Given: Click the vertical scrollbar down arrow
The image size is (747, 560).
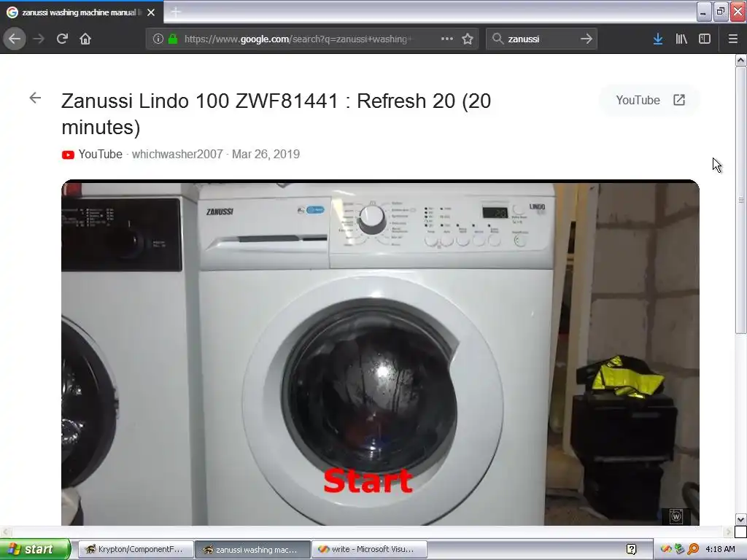Looking at the screenshot, I should coord(741,519).
